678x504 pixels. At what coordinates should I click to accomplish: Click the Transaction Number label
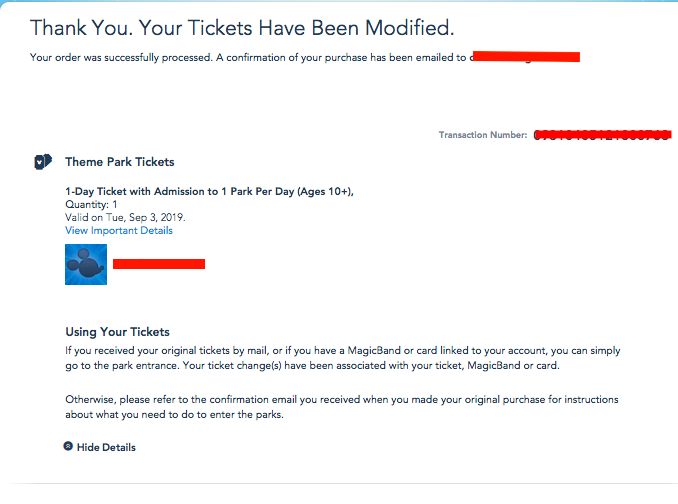tap(483, 135)
